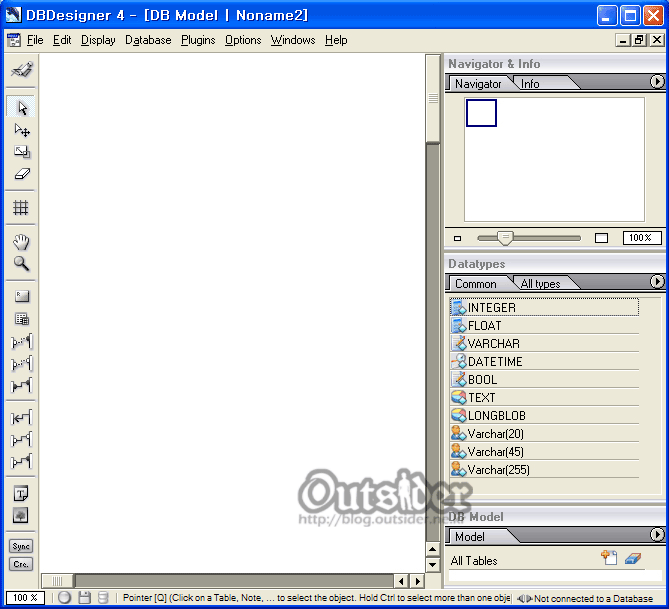Select the Varchar(45) user datatype
Viewport: 669px width, 609px height.
click(544, 452)
